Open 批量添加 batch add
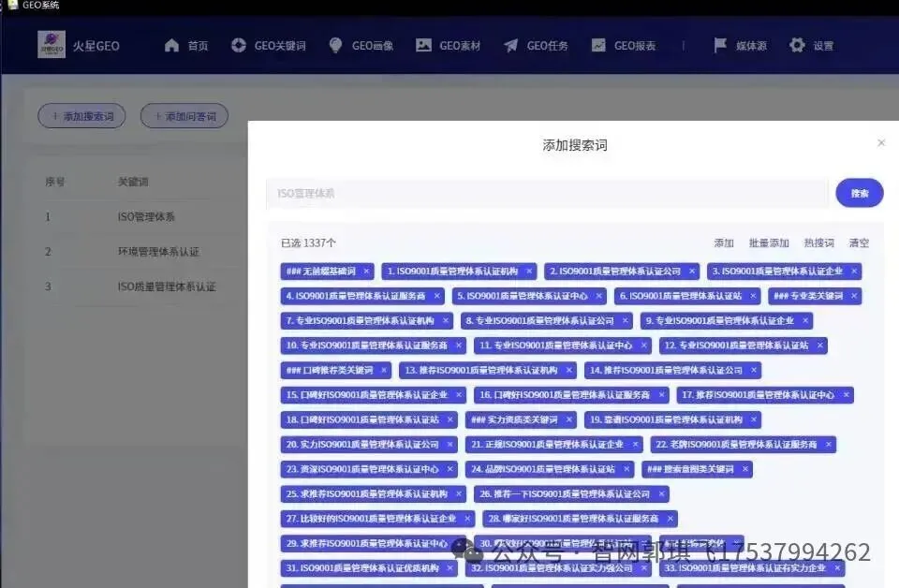The image size is (899, 588). (769, 243)
